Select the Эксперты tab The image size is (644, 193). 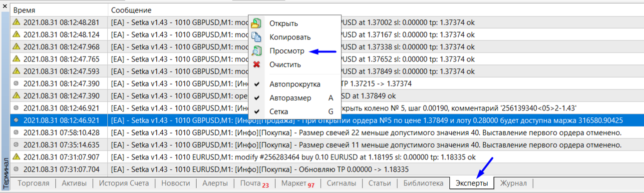472,183
